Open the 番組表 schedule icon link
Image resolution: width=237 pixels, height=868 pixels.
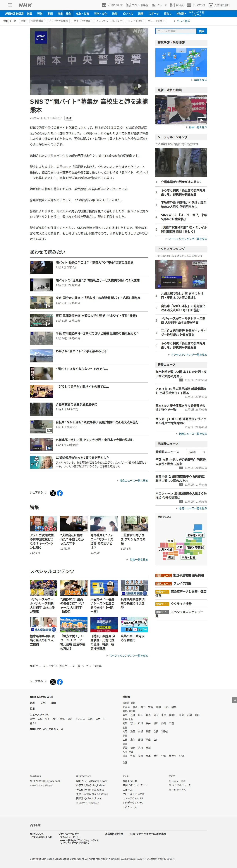point(177,5)
